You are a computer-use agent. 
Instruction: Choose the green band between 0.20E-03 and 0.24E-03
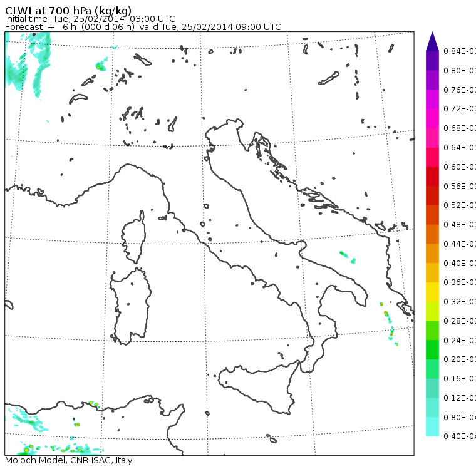[x=432, y=350]
